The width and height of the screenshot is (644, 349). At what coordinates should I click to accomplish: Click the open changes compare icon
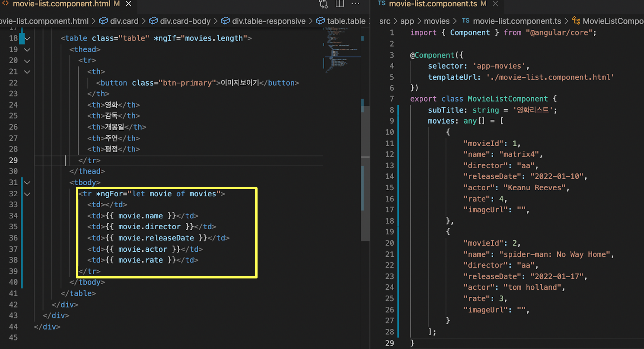click(x=323, y=4)
